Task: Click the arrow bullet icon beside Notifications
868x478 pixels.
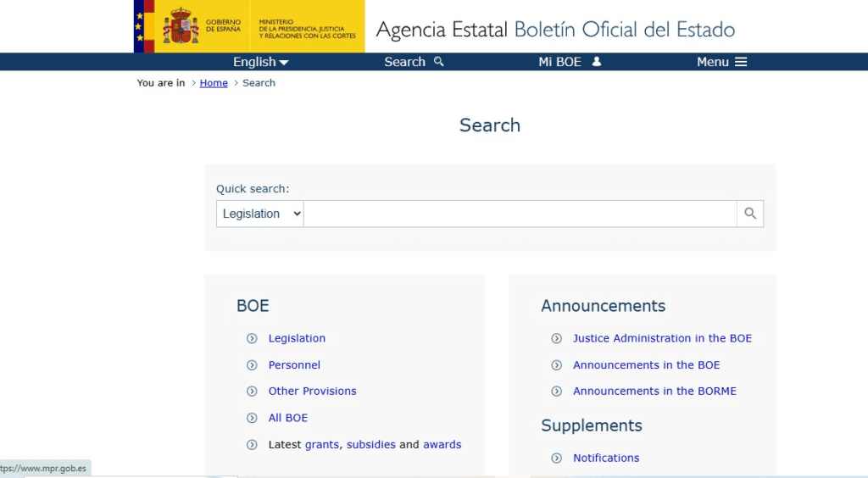Action: tap(556, 458)
